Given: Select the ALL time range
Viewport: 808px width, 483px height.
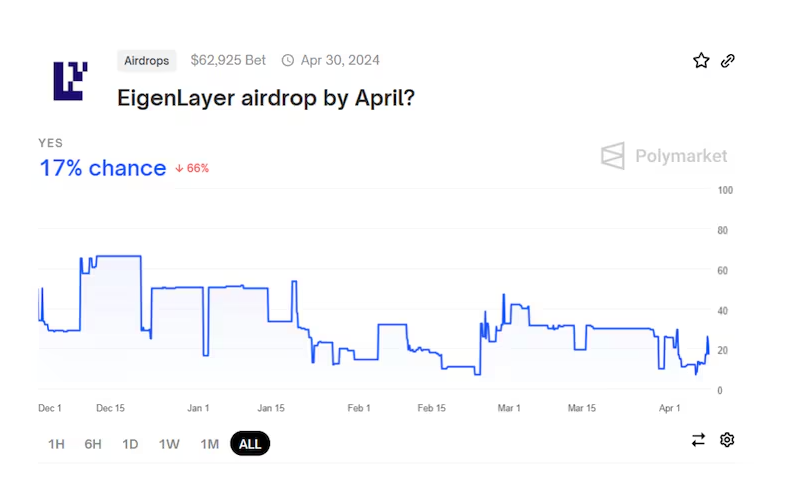Looking at the screenshot, I should [250, 443].
